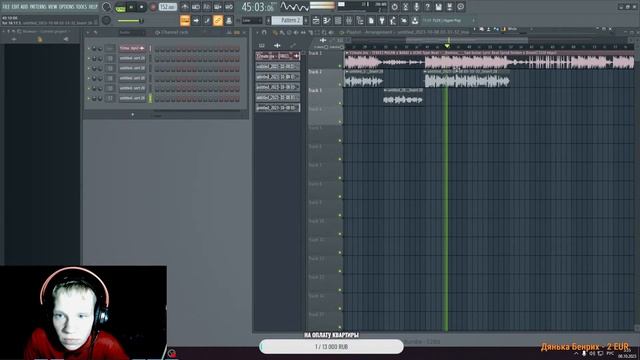The image size is (640, 360).
Task: Click round knob beside PAT/SONG switch
Action: tap(107, 7)
